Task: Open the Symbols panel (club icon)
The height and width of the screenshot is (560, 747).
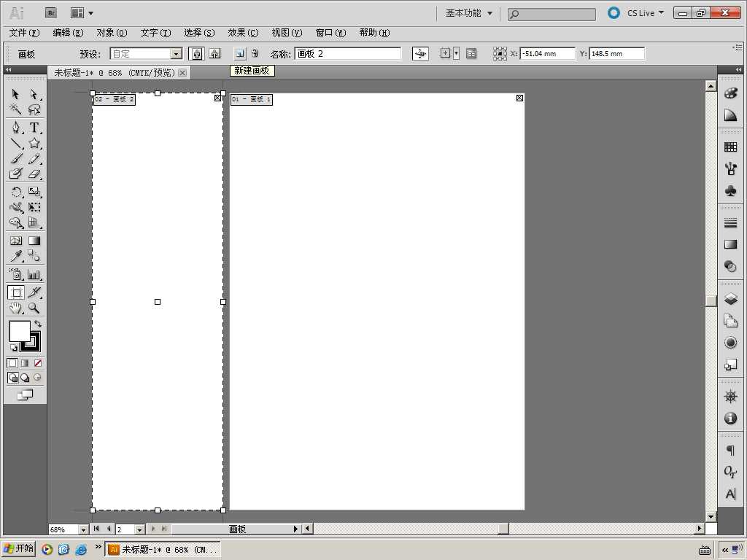Action: (x=730, y=191)
